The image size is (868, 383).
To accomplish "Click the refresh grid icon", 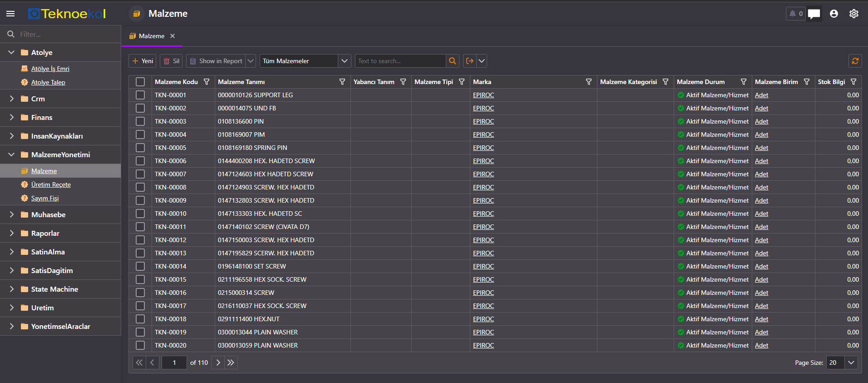I will point(855,61).
